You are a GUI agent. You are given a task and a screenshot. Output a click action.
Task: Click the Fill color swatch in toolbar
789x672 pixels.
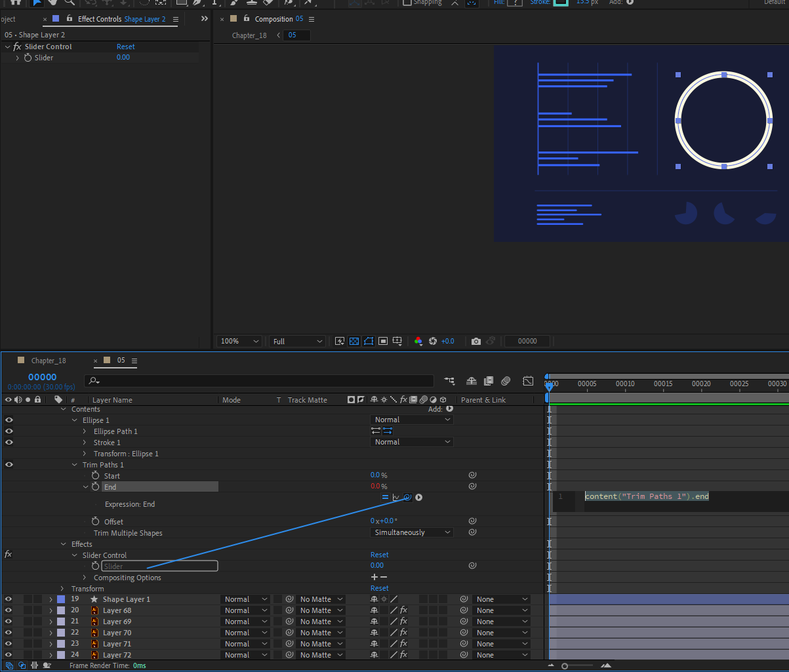pos(515,3)
